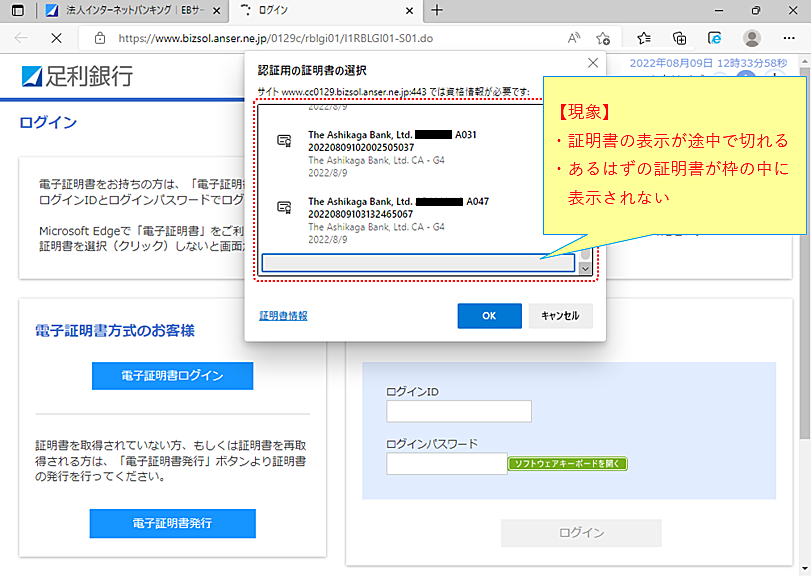Add this page to favorites star icon
The width and height of the screenshot is (811, 576).
(x=603, y=38)
